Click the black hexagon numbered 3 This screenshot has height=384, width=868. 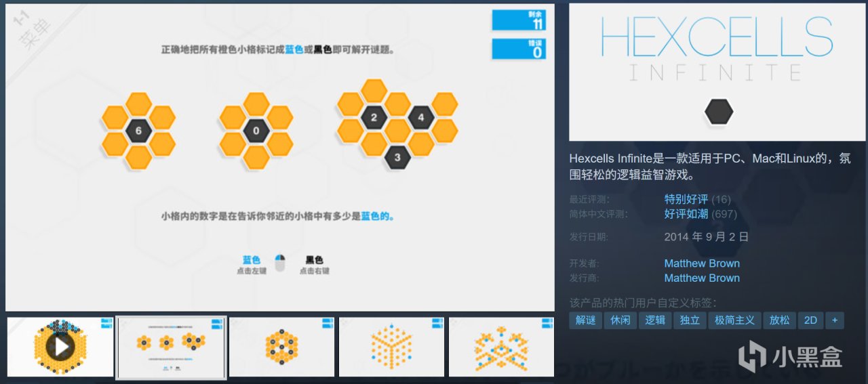pyautogui.click(x=397, y=157)
